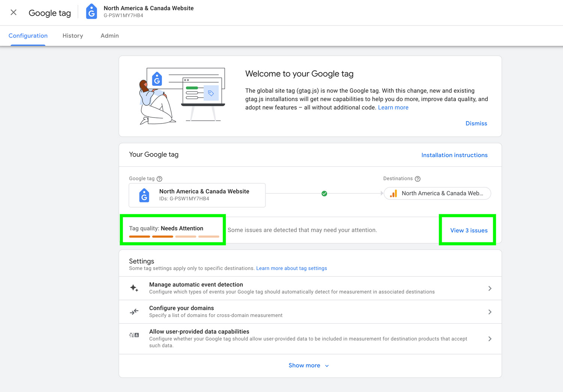This screenshot has height=392, width=563.
Task: Open Configure your domains setting
Action: (310, 312)
